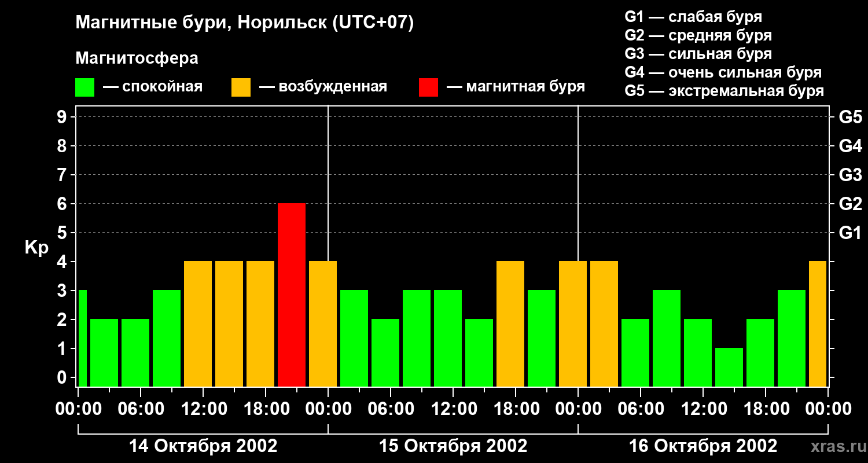Select the orange bar right after the red bar
868x463 pixels.
pyautogui.click(x=323, y=324)
